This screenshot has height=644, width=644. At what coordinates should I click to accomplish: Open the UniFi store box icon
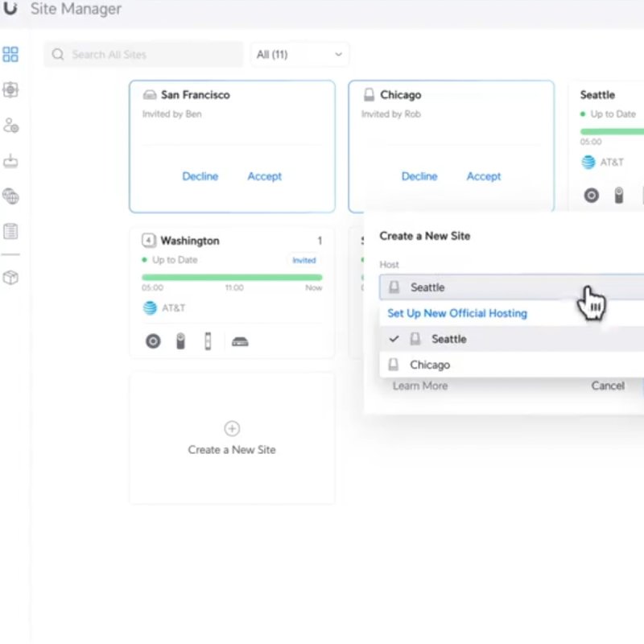click(x=10, y=278)
